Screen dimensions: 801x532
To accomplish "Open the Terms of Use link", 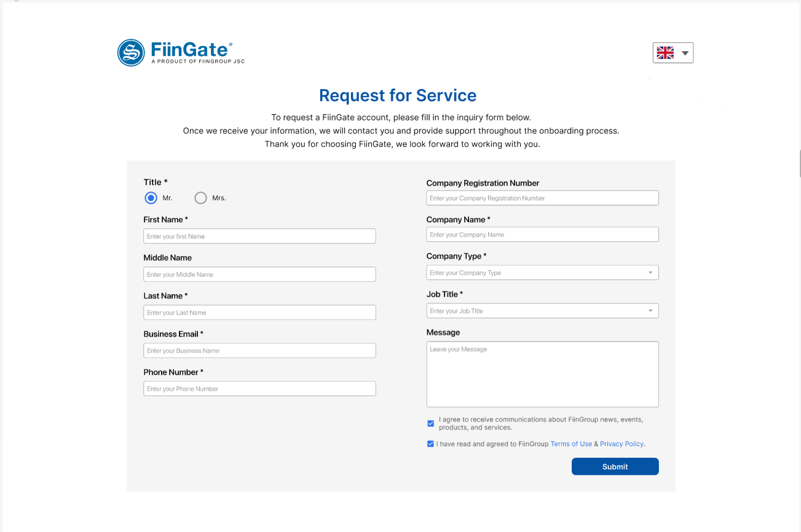I will (x=571, y=444).
